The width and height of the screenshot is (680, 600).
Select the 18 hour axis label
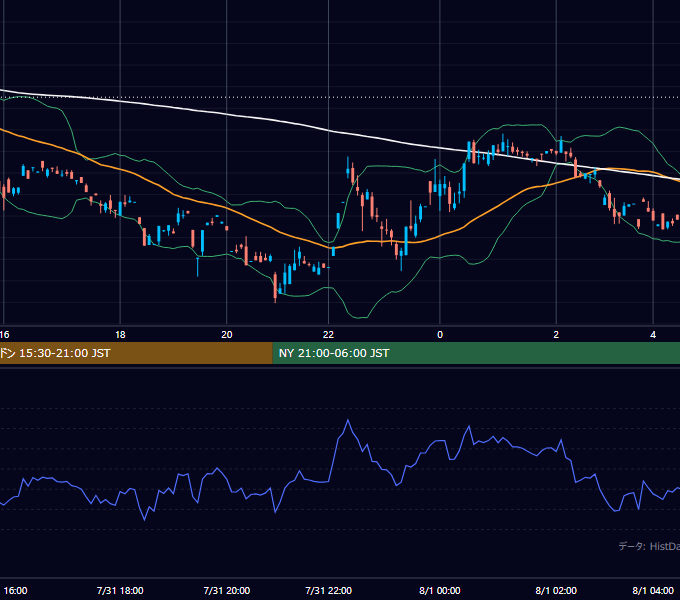point(120,335)
